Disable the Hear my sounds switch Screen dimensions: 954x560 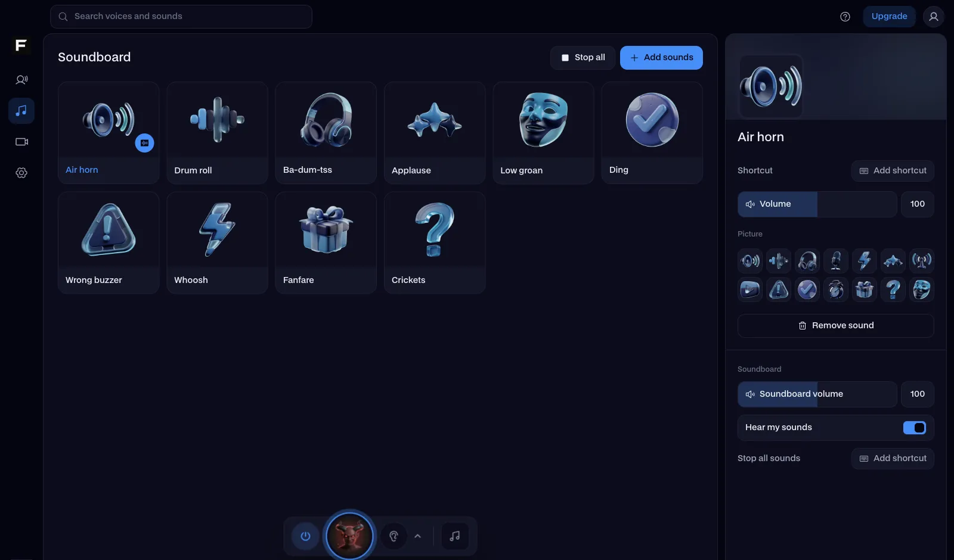[915, 428]
